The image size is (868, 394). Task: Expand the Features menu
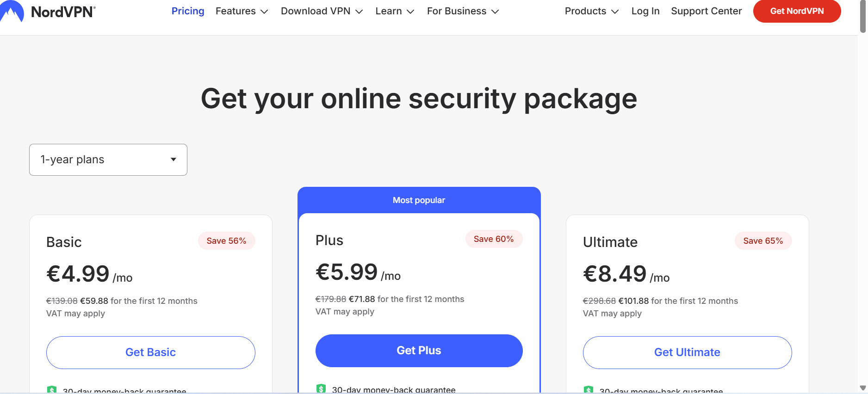(242, 11)
